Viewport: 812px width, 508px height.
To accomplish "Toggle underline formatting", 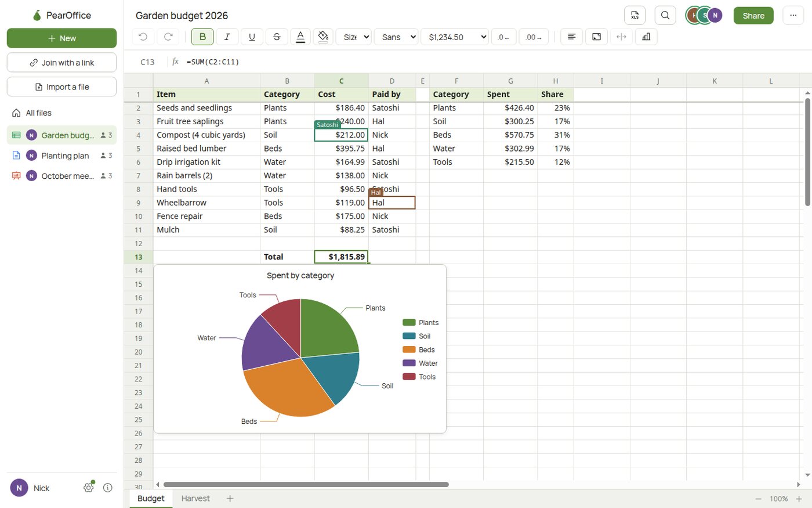I will (252, 37).
